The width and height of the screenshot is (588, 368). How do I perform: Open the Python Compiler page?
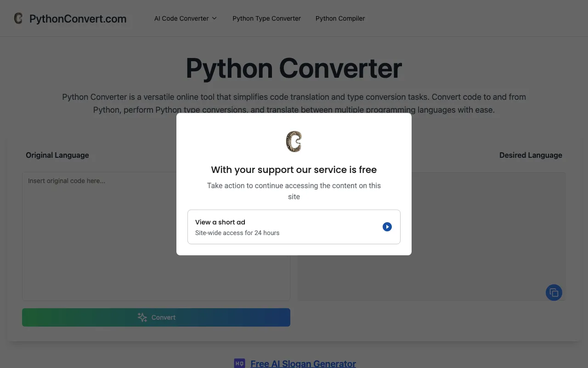pyautogui.click(x=340, y=18)
